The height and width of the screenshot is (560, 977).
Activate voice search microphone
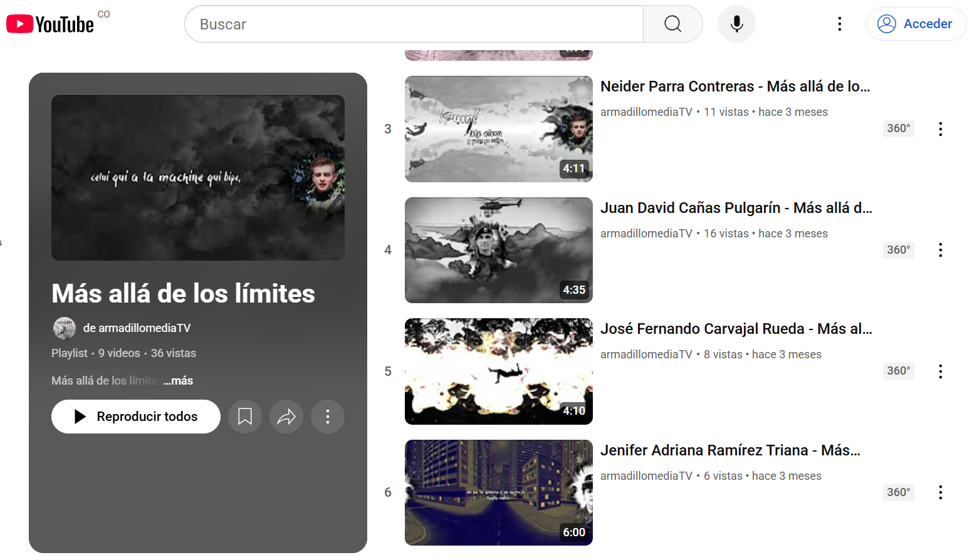(x=736, y=24)
